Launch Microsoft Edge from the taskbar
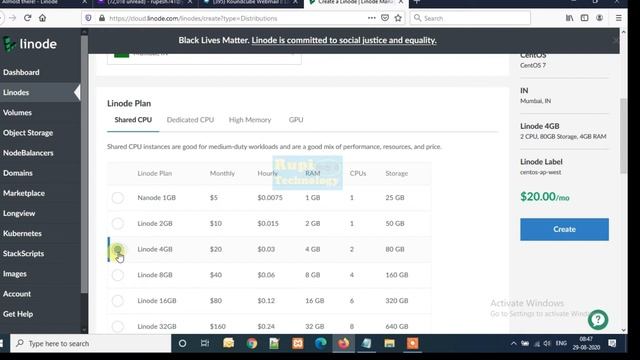Viewport: 640px width, 360px height. [x=321, y=344]
